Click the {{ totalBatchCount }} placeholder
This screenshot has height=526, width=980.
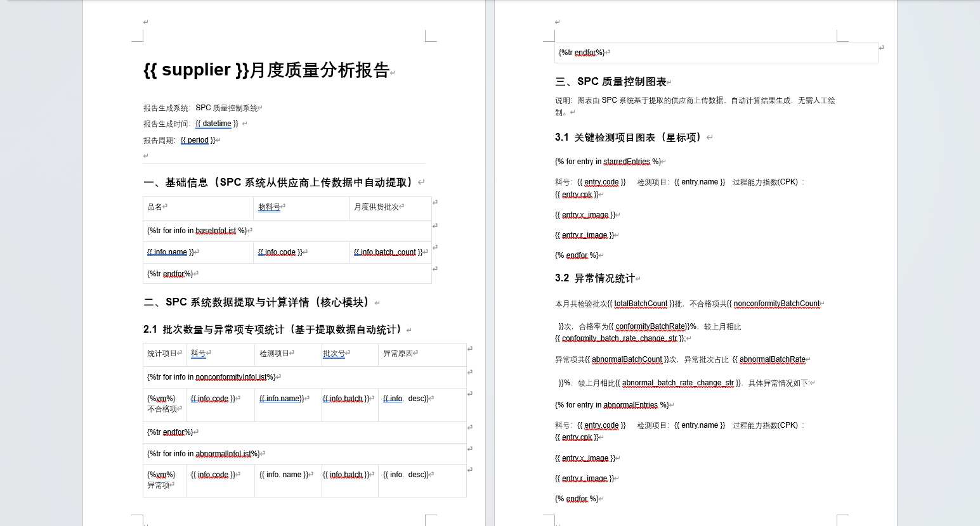coord(641,304)
